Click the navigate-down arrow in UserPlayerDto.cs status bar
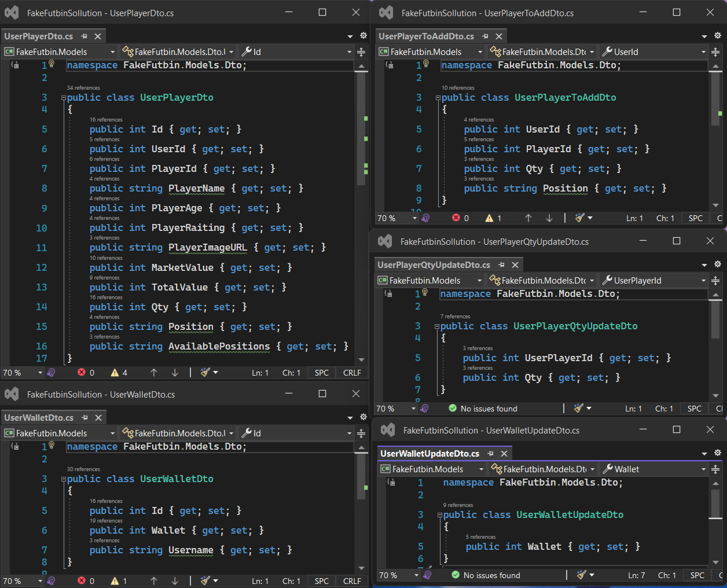 (175, 372)
